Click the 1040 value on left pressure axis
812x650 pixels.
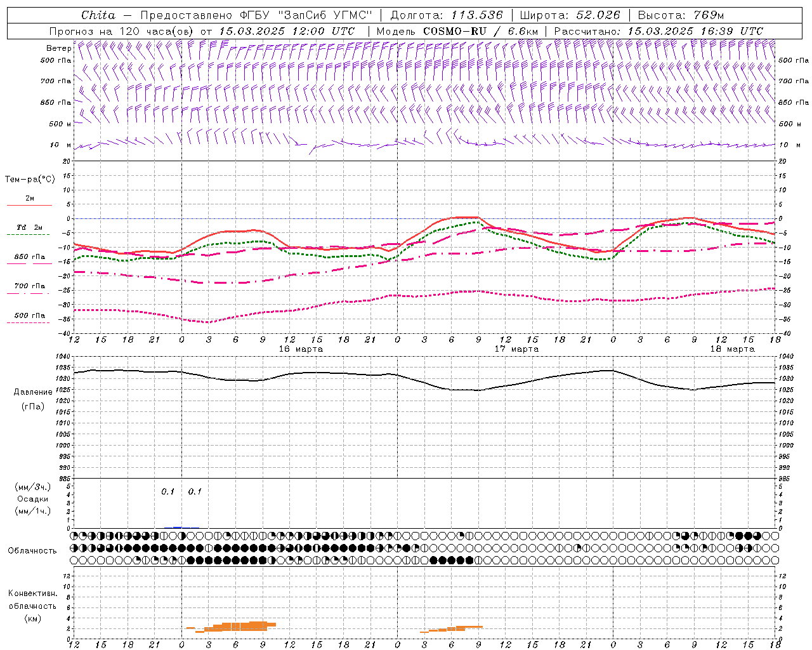point(63,356)
